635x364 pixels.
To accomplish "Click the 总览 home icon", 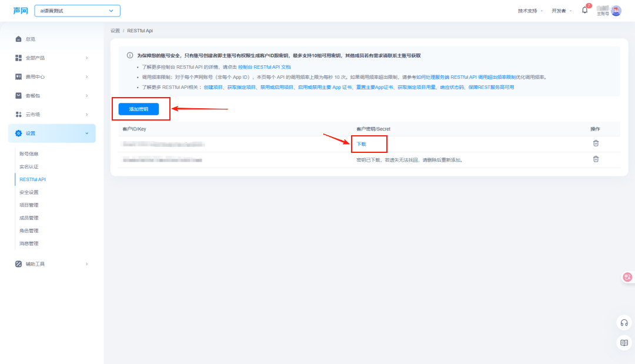I will [x=18, y=39].
